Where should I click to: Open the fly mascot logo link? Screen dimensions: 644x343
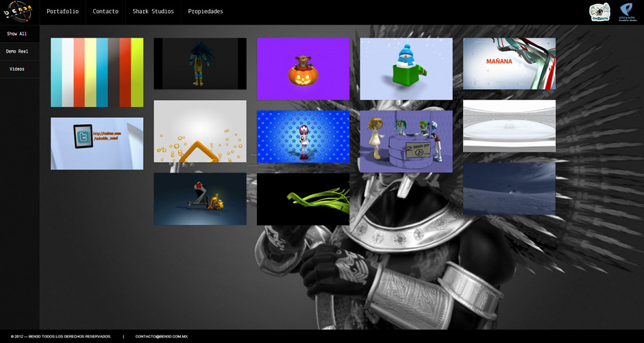point(599,12)
